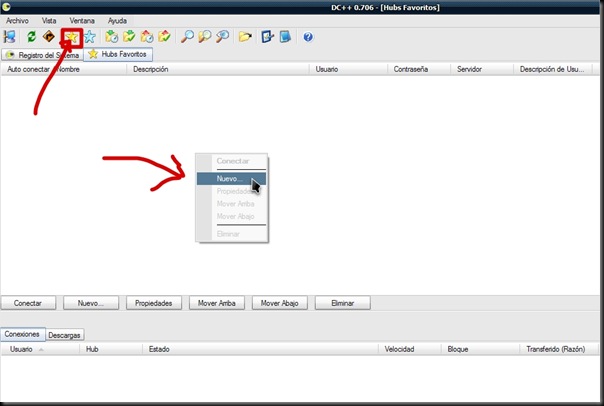Screen dimensions: 604x406
Task: Click the green Reconnect arrows icon
Action: 31,37
